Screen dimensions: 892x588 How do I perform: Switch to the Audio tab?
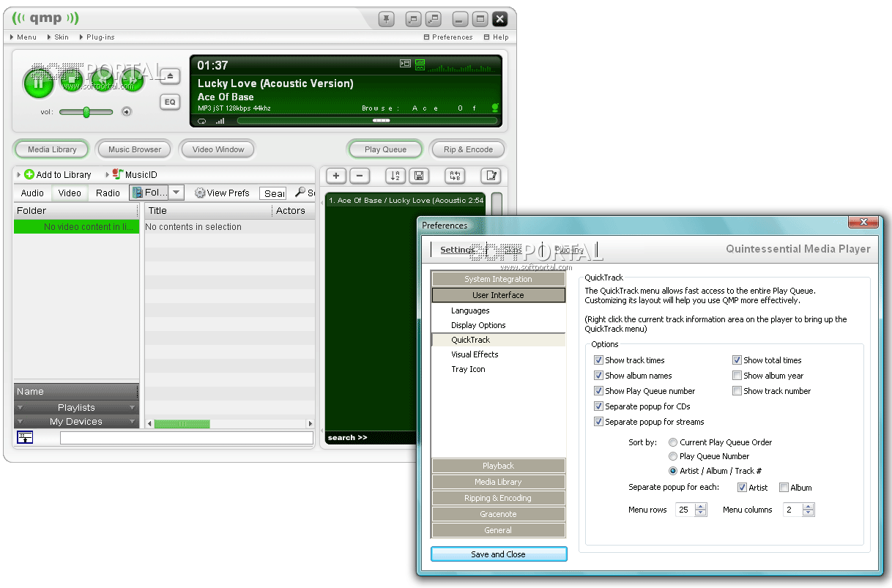(32, 193)
